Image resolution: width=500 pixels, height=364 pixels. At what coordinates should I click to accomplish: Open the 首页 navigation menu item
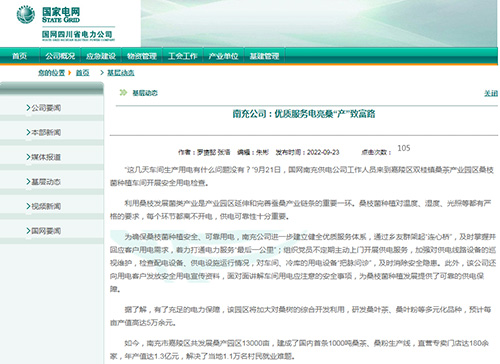(19, 56)
